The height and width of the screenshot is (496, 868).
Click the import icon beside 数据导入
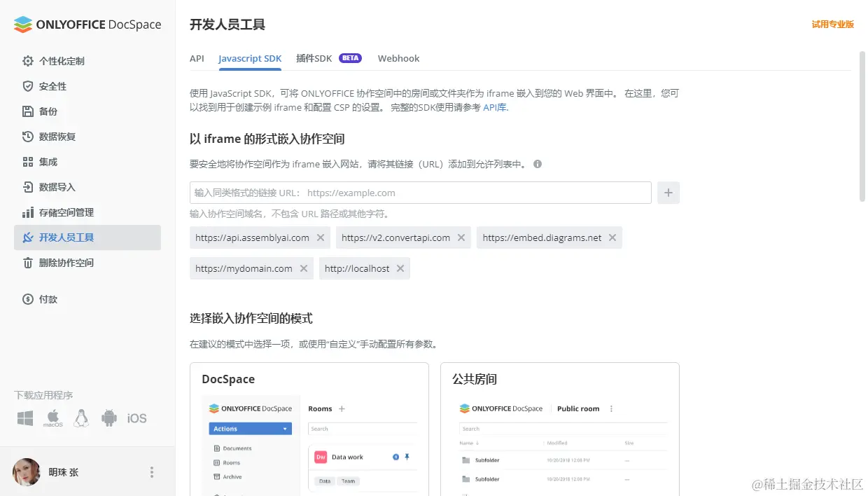[28, 187]
